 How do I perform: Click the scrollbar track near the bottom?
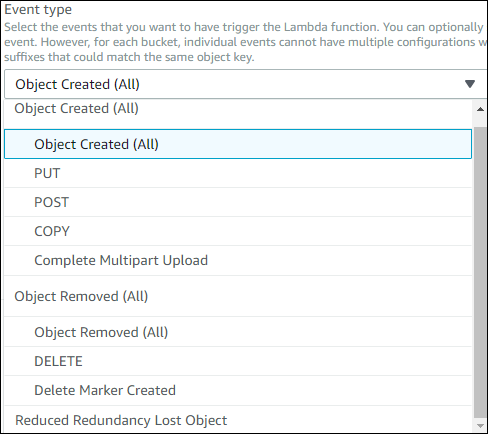(480, 420)
